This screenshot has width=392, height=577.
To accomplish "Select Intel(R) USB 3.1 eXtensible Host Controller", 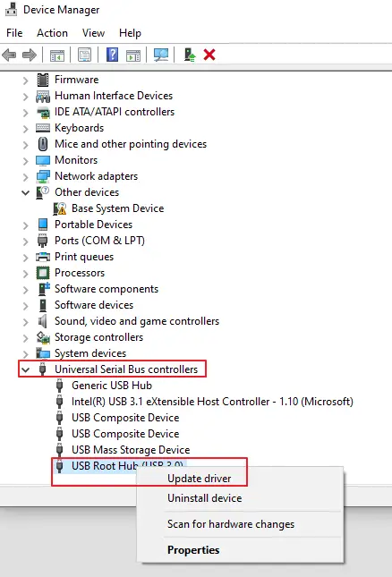I will pyautogui.click(x=212, y=402).
